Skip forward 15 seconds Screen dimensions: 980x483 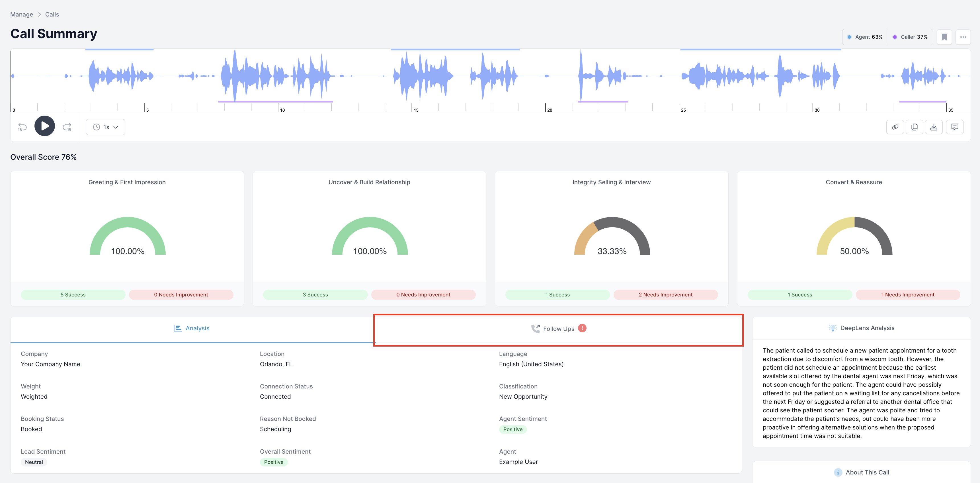click(x=67, y=127)
